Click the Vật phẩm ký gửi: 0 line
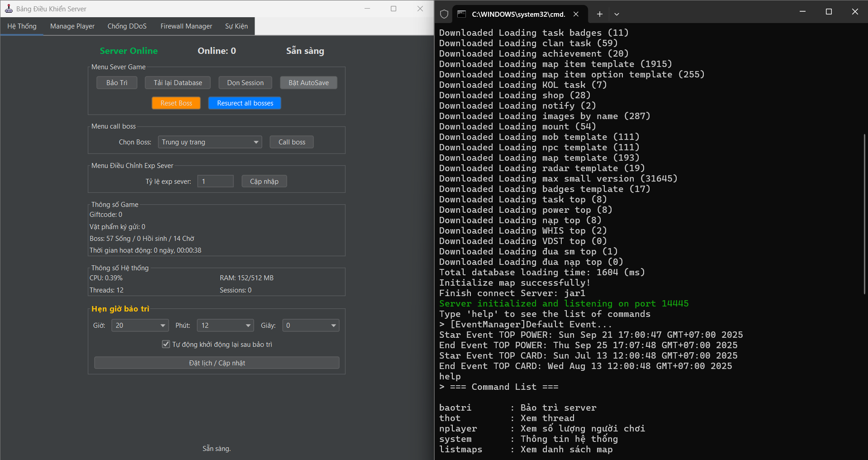The image size is (868, 460). (117, 227)
